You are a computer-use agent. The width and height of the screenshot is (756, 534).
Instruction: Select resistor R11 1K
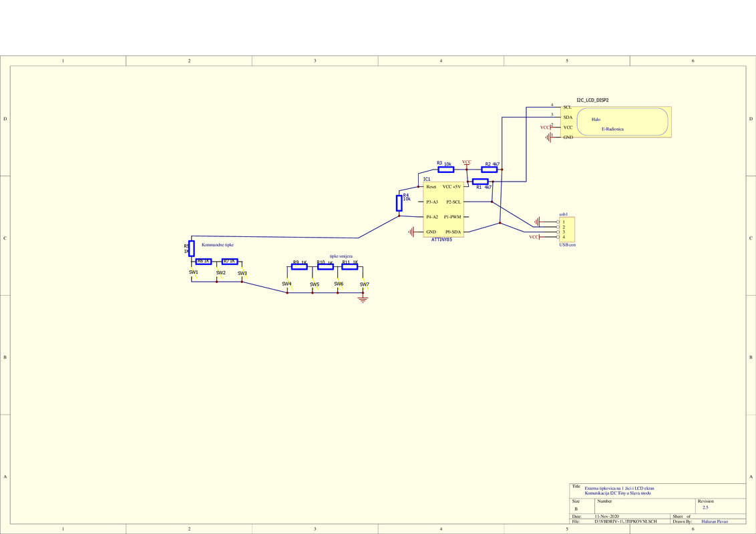point(349,266)
